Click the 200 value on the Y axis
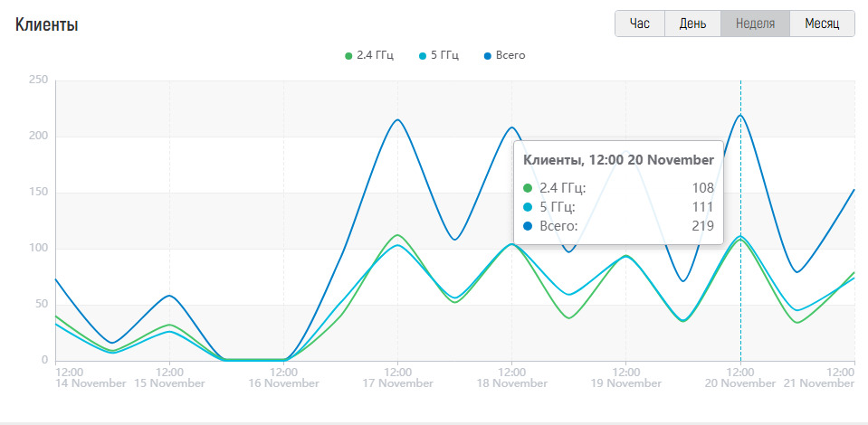Screen dimensions: 868x425 click(x=38, y=137)
